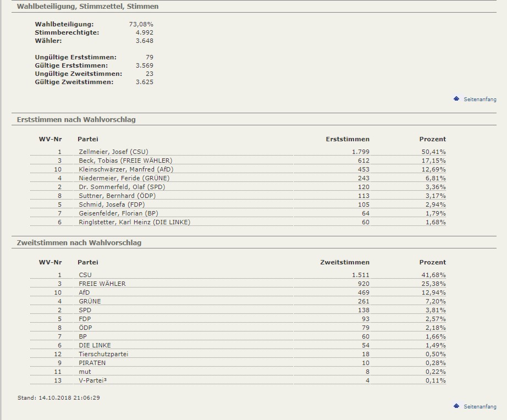507x420 pixels.
Task: Click the upper Seitenanfang link text
Action: (480, 100)
